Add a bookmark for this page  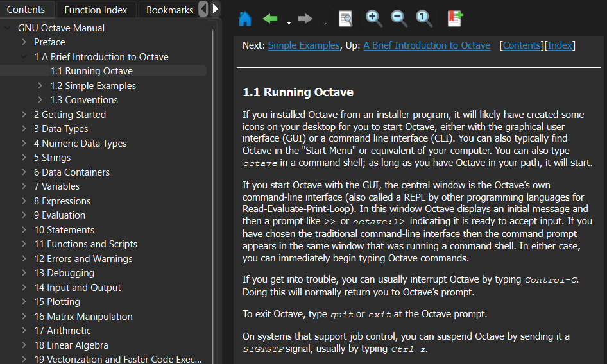point(455,19)
